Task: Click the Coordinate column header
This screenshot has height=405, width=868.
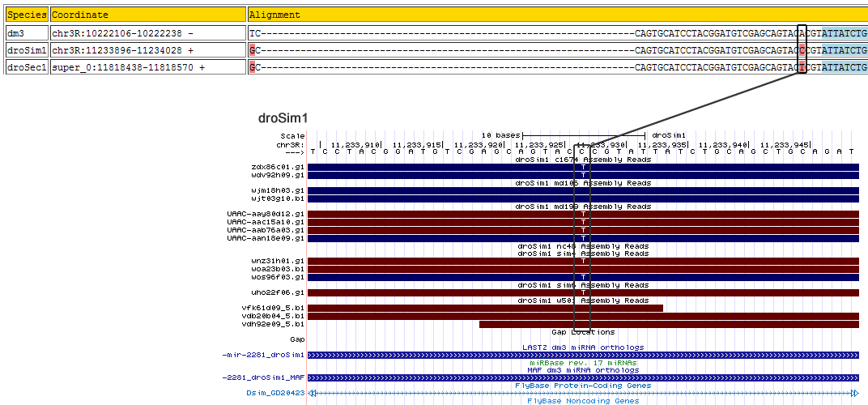Action: (79, 15)
